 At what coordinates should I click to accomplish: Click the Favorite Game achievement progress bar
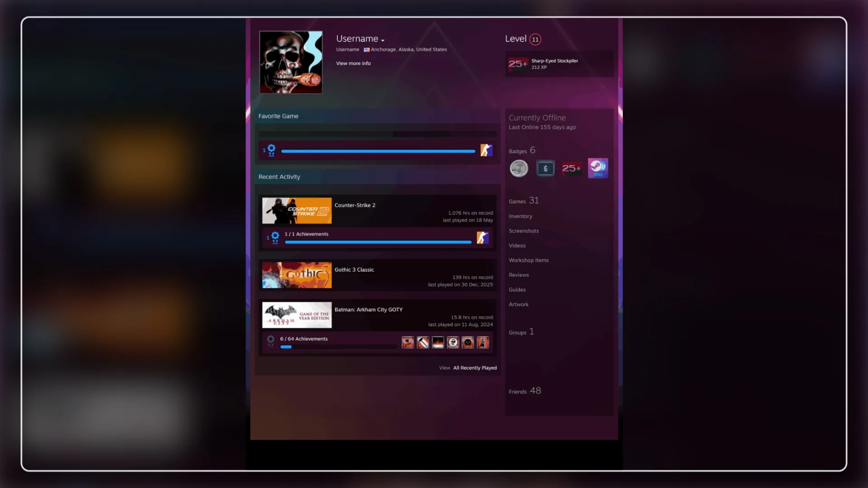(x=378, y=151)
